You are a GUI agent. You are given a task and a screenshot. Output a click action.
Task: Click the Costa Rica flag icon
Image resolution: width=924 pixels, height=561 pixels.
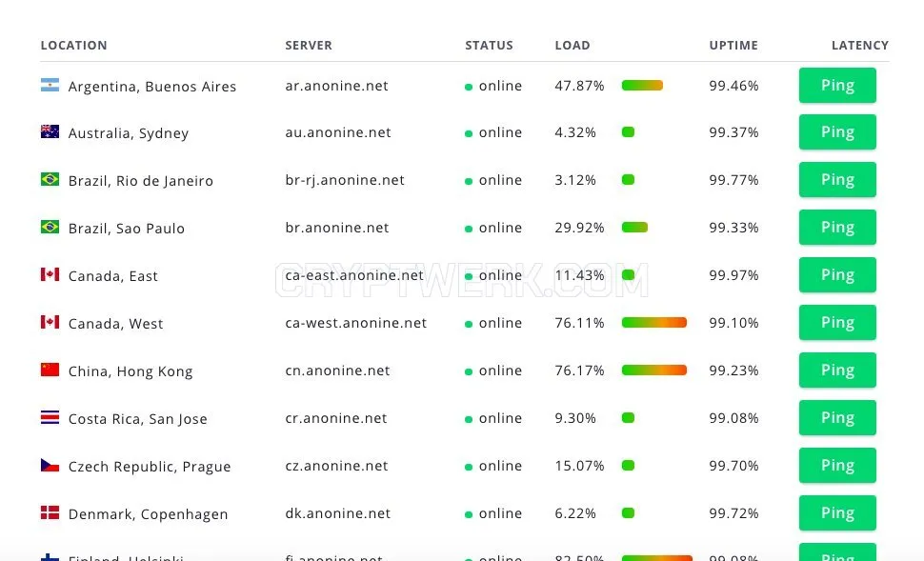[50, 417]
